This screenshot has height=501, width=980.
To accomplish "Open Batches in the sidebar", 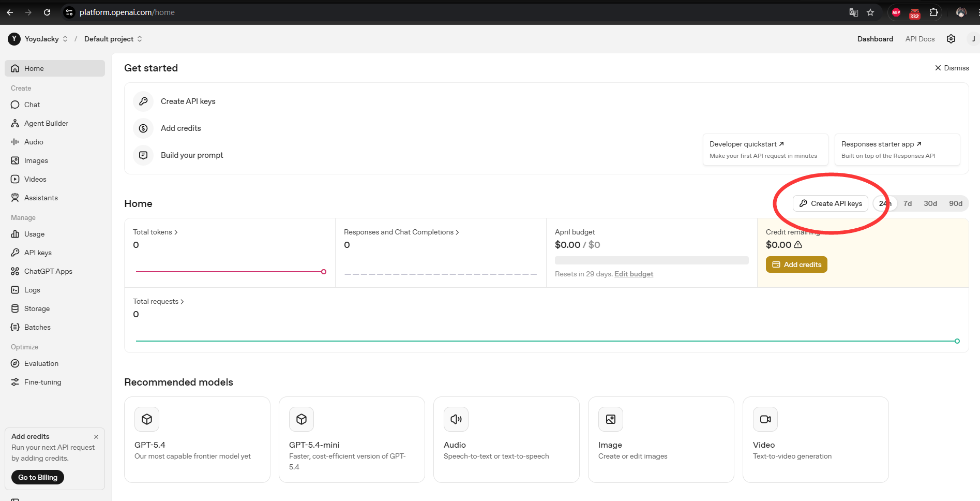I will (55, 327).
